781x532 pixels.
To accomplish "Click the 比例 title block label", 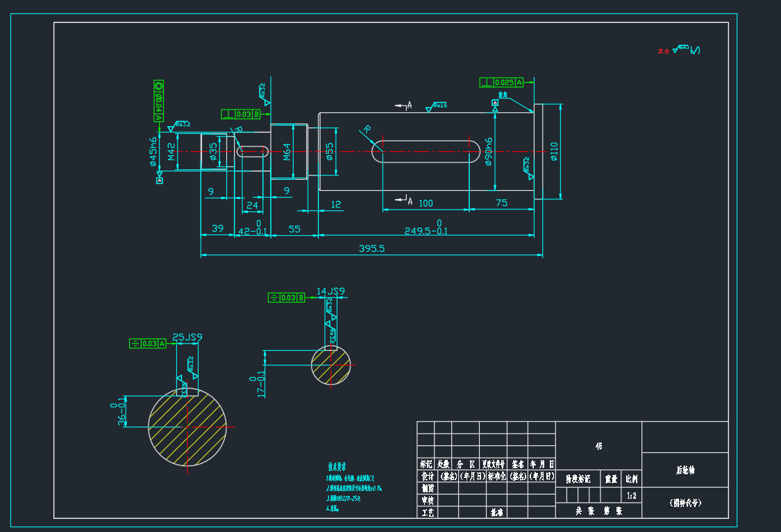I will (632, 479).
